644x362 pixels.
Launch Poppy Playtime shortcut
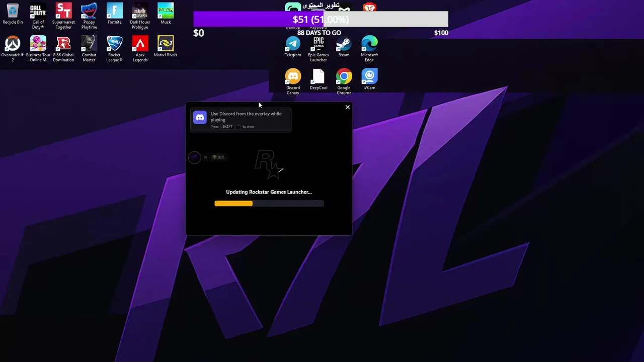tap(89, 16)
